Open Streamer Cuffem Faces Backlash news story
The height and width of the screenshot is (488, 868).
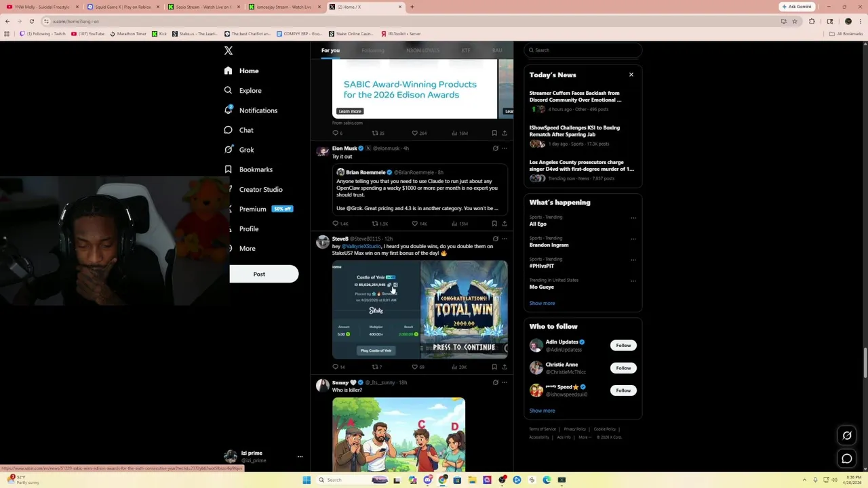click(x=582, y=100)
